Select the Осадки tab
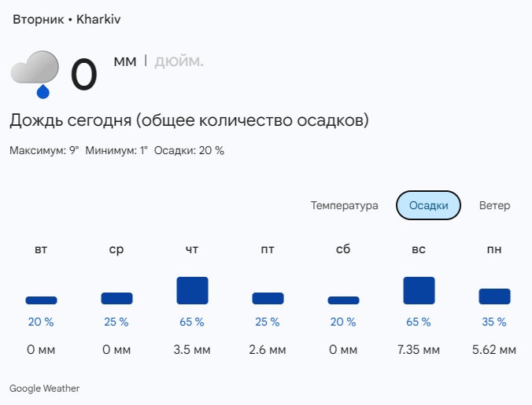The height and width of the screenshot is (405, 532). point(428,205)
